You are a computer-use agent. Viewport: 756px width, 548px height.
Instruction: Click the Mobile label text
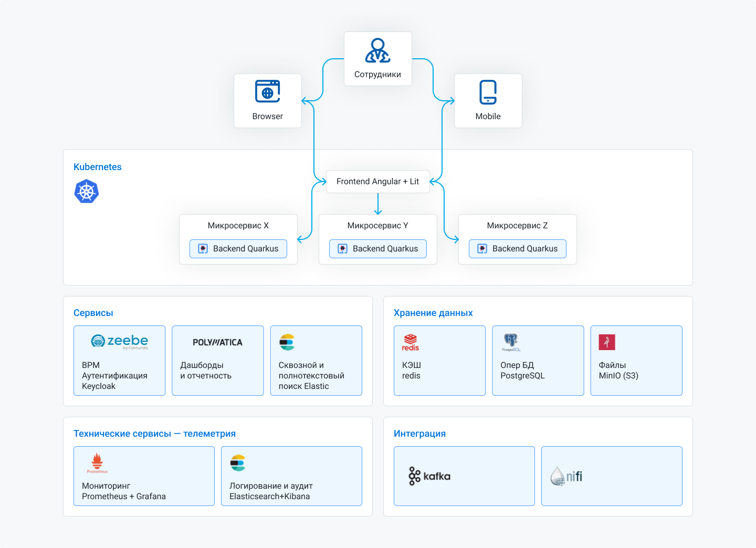[488, 117]
